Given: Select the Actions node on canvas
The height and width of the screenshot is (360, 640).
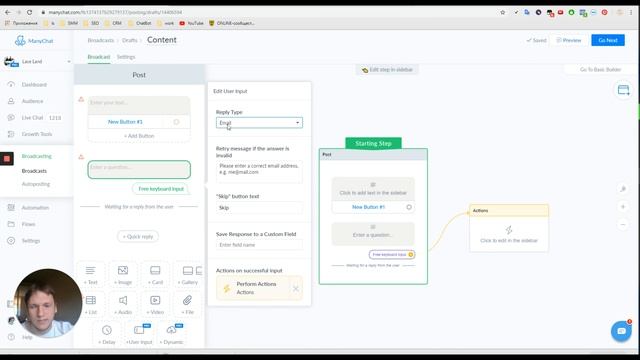Looking at the screenshot, I should click(x=509, y=228).
